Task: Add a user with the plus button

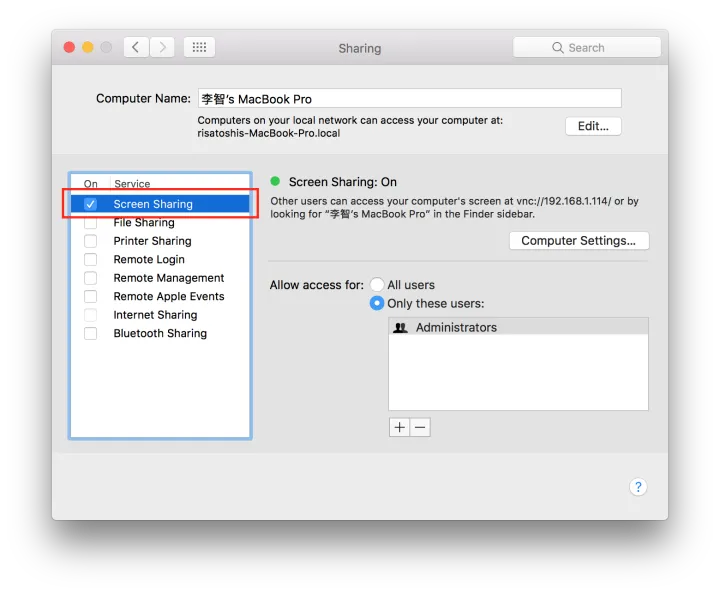Action: pos(399,427)
